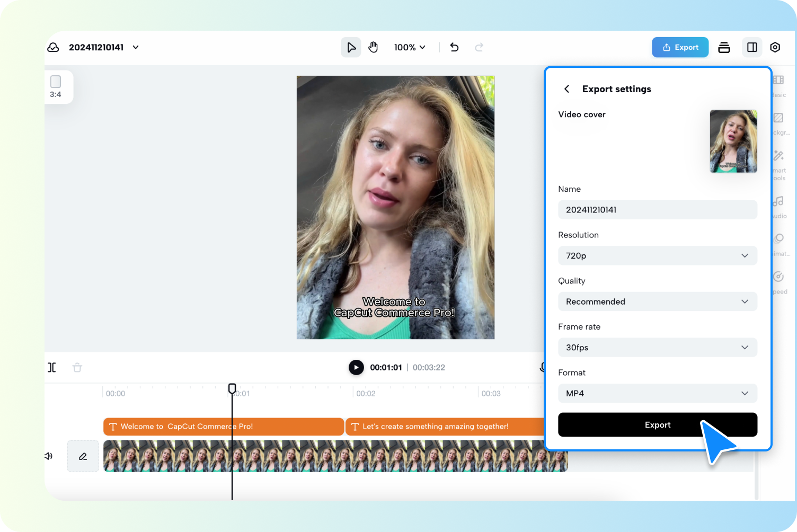Screen dimensions: 797x532
Task: Select the video clip filmstrip in timeline
Action: [x=335, y=456]
